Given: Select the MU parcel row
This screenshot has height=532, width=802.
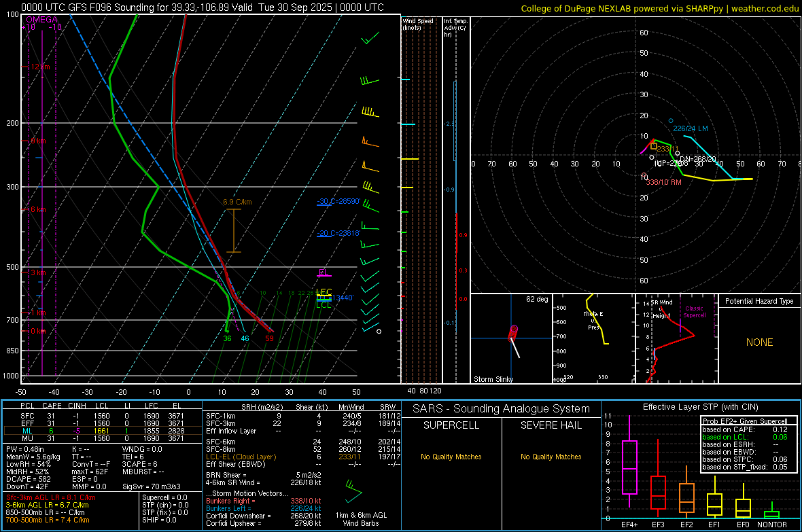Looking at the screenshot, I should click(x=102, y=438).
